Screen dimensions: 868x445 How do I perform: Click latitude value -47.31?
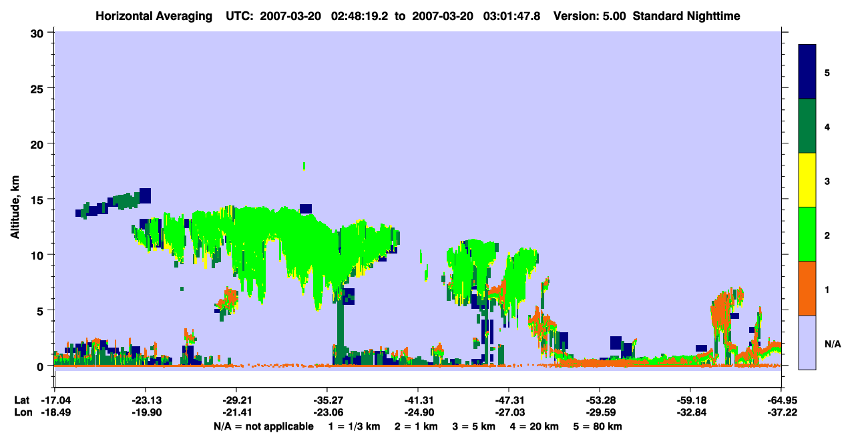[509, 400]
